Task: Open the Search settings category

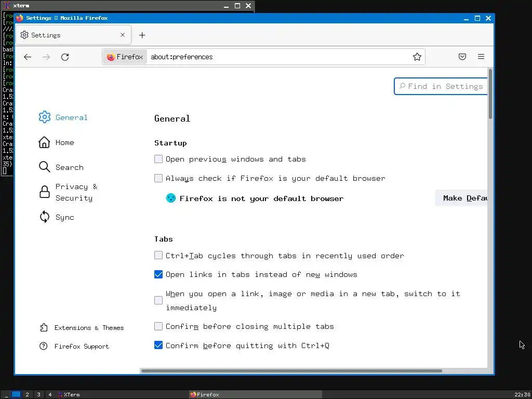Action: pyautogui.click(x=61, y=167)
